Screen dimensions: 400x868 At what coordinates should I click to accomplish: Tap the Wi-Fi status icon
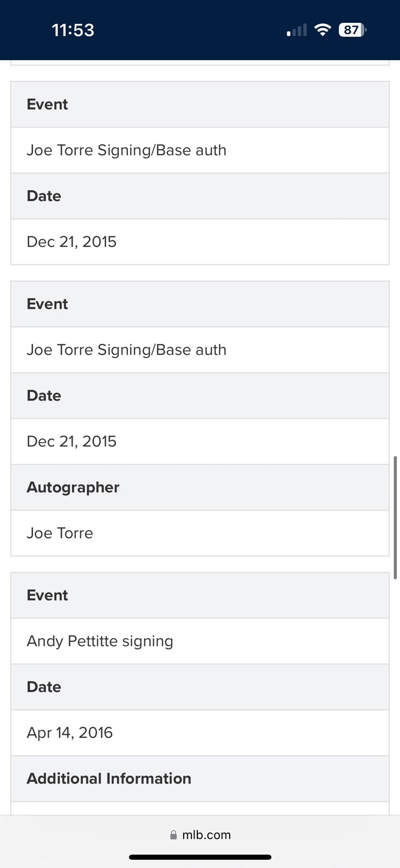pos(322,30)
